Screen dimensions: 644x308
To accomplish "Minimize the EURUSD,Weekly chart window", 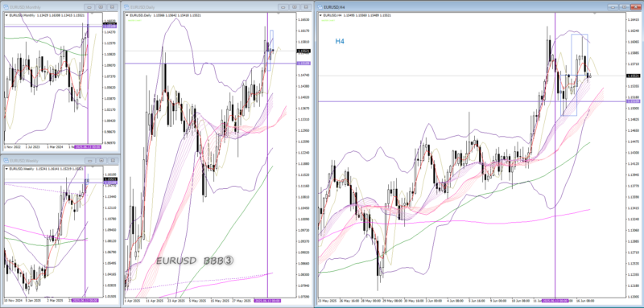I will 89,161.
